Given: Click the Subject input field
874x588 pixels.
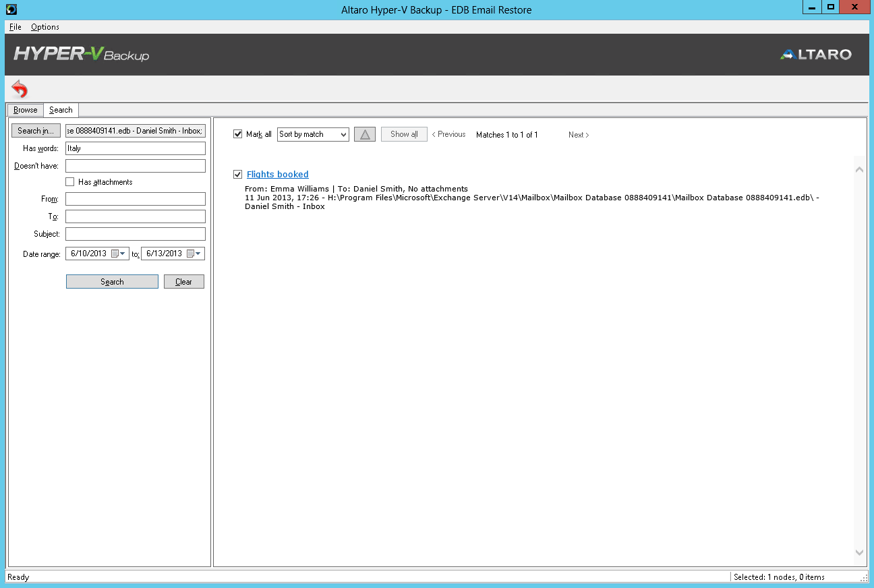Looking at the screenshot, I should point(136,234).
